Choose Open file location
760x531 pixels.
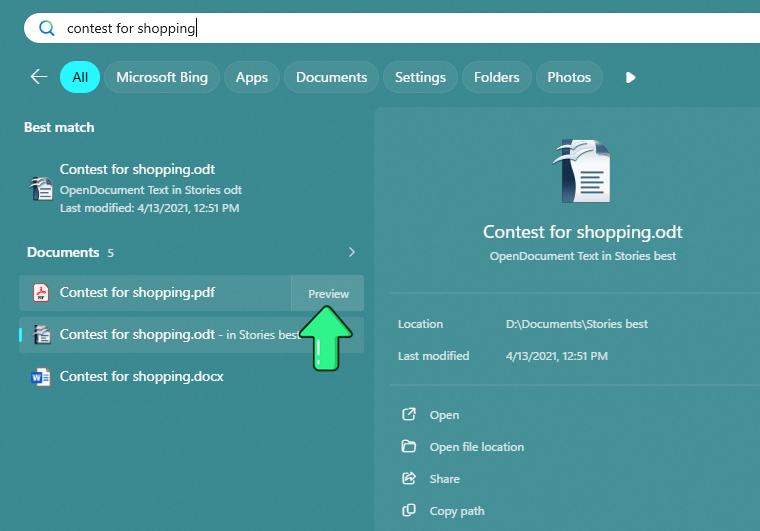(x=477, y=447)
